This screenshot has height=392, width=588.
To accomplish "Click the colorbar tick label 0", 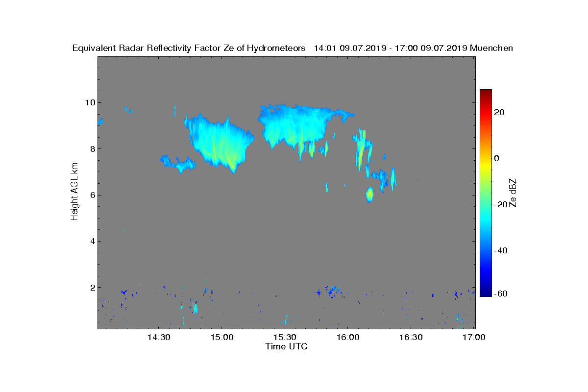I will (x=497, y=158).
